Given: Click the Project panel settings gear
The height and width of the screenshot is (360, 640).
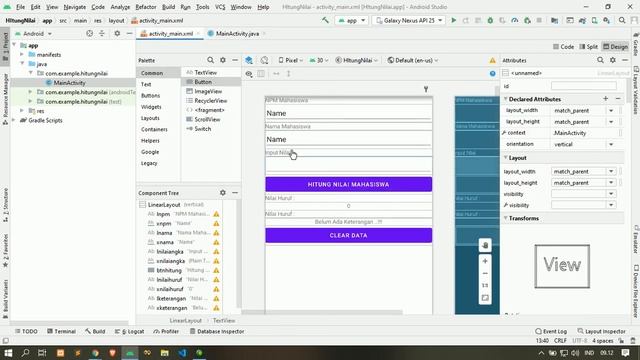Looking at the screenshot, I should click(117, 33).
